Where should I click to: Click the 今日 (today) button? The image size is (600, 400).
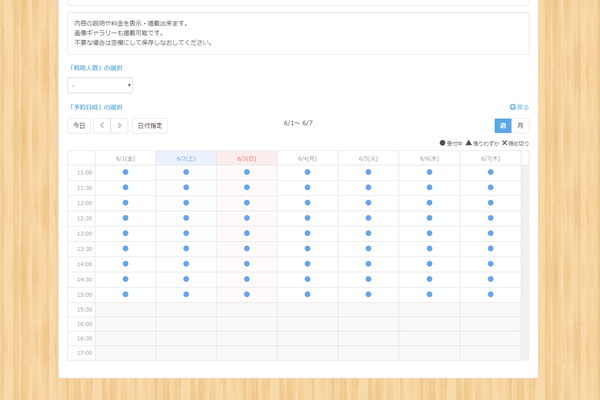pos(79,126)
